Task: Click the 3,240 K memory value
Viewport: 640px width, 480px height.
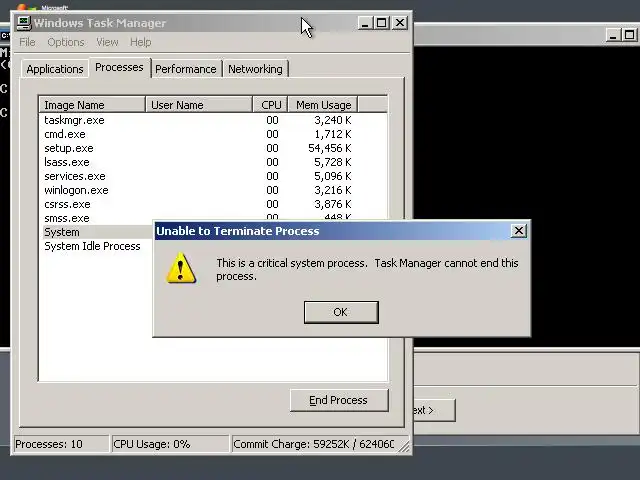Action: pyautogui.click(x=333, y=120)
